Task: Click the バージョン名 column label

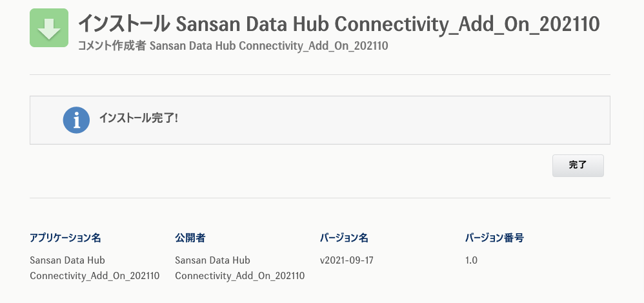Action: pos(344,238)
